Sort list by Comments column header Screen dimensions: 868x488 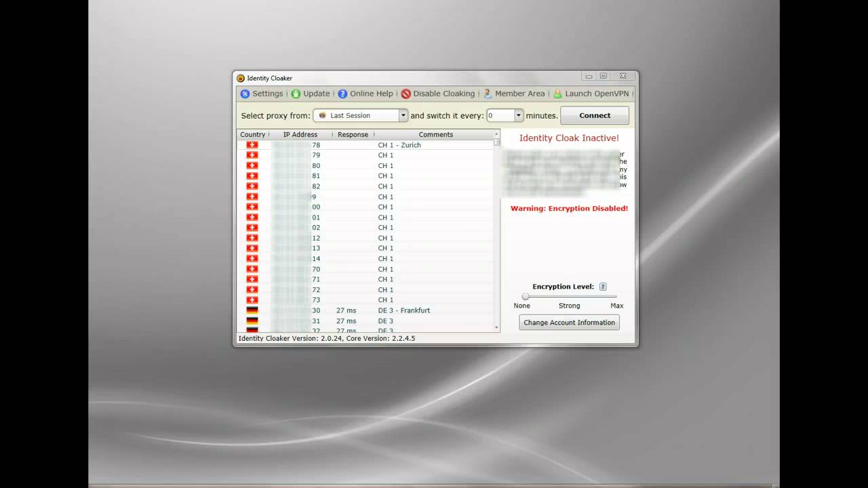coord(436,134)
